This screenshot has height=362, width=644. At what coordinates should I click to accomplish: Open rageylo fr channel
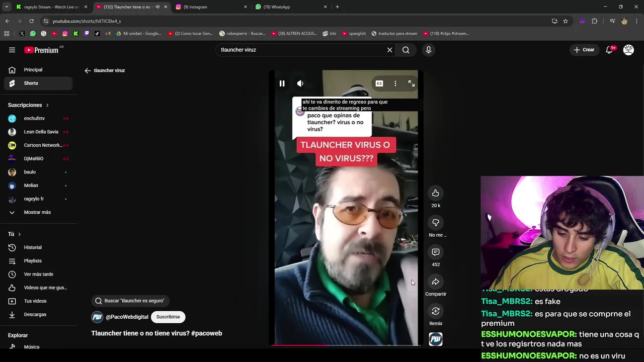38,199
